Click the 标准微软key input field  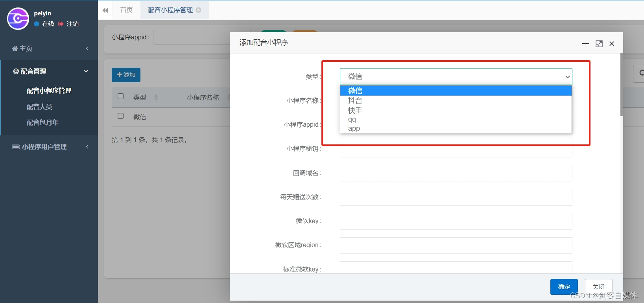(456, 268)
